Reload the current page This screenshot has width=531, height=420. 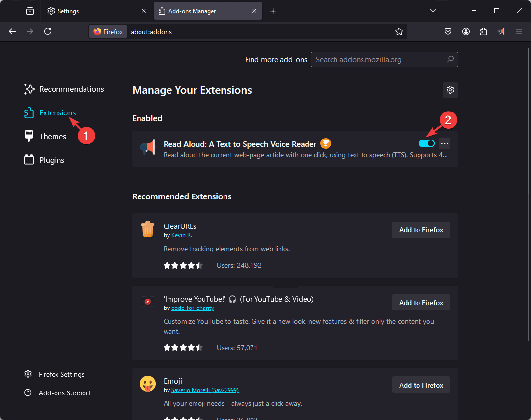pyautogui.click(x=48, y=31)
